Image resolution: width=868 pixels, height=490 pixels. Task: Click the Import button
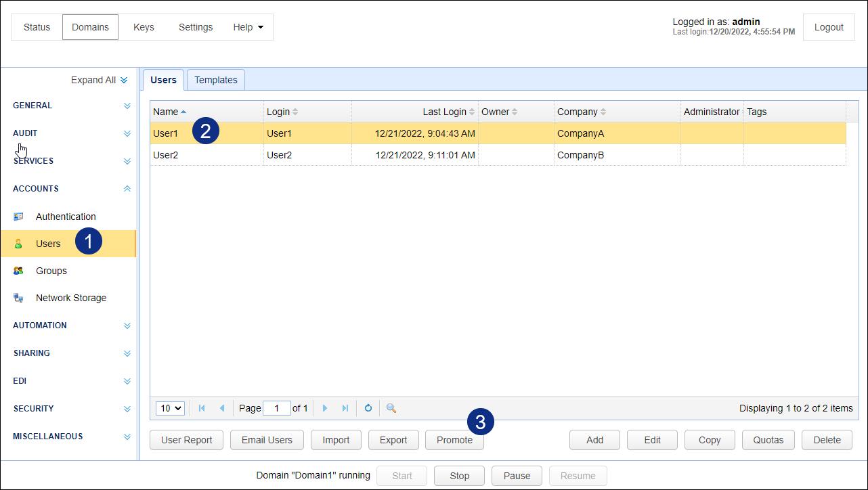336,440
